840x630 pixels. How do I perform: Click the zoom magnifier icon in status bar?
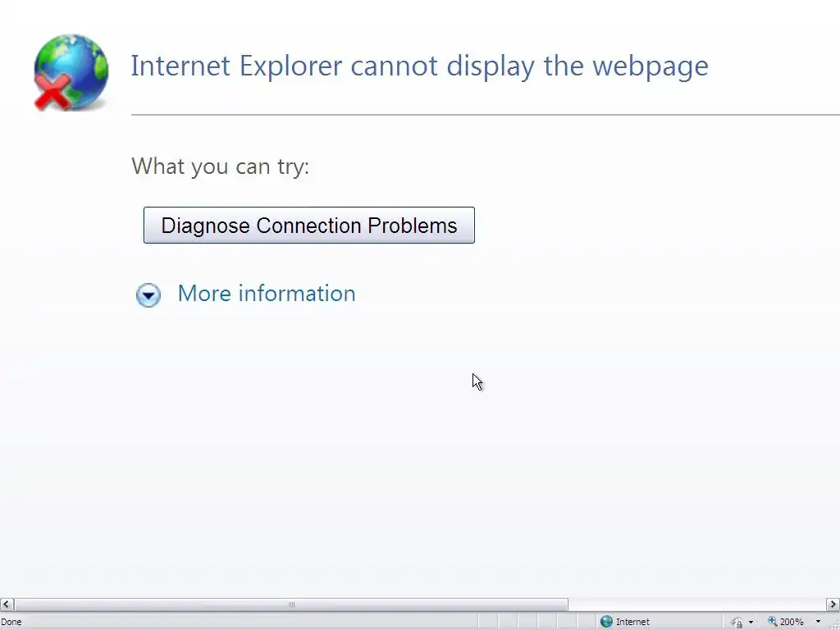coord(773,622)
